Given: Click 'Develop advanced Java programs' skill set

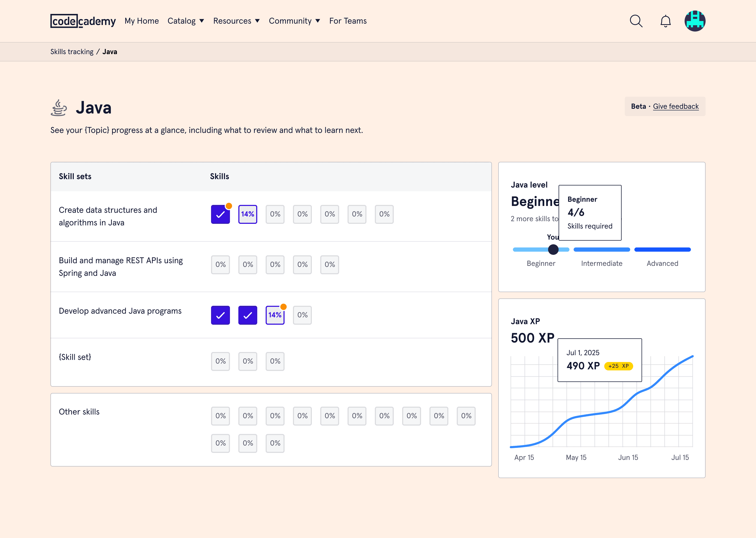Looking at the screenshot, I should click(120, 311).
